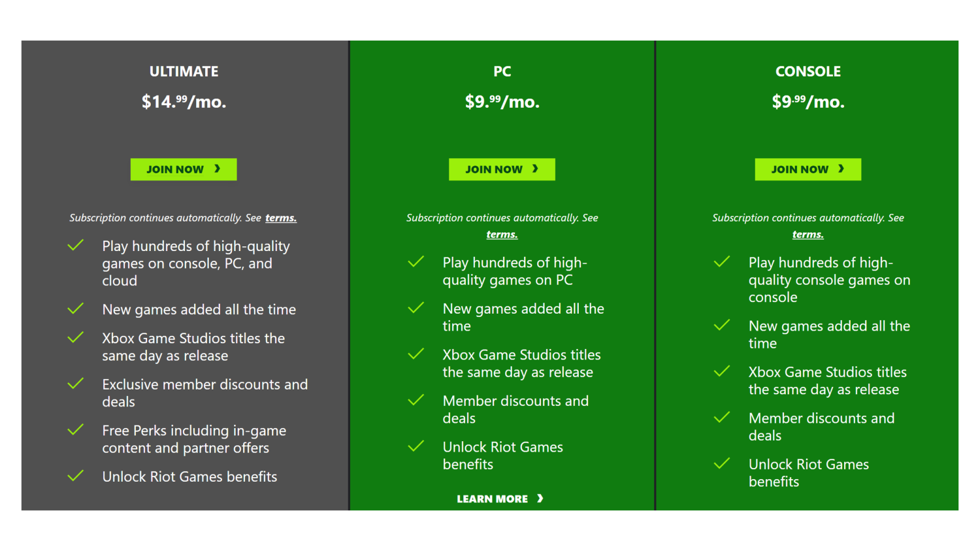980x551 pixels.
Task: Join the Ultimate plan
Action: tap(184, 169)
